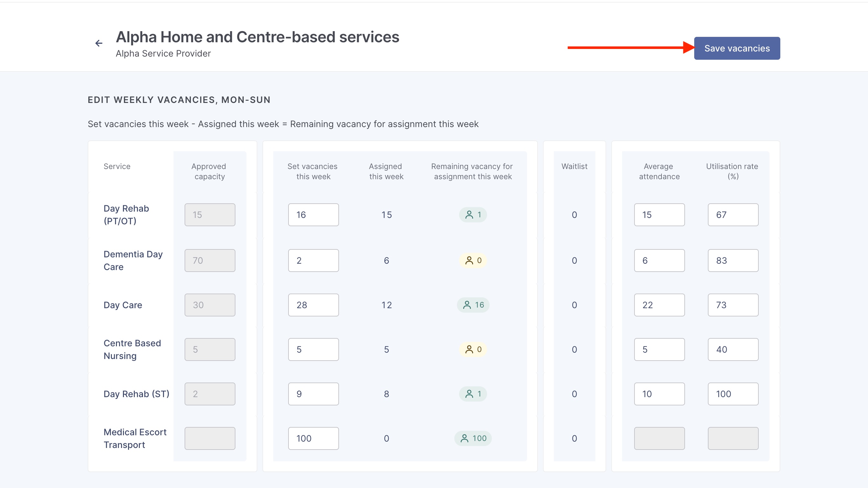
Task: Edit Dementia Day Care set vacancies field
Action: point(313,260)
